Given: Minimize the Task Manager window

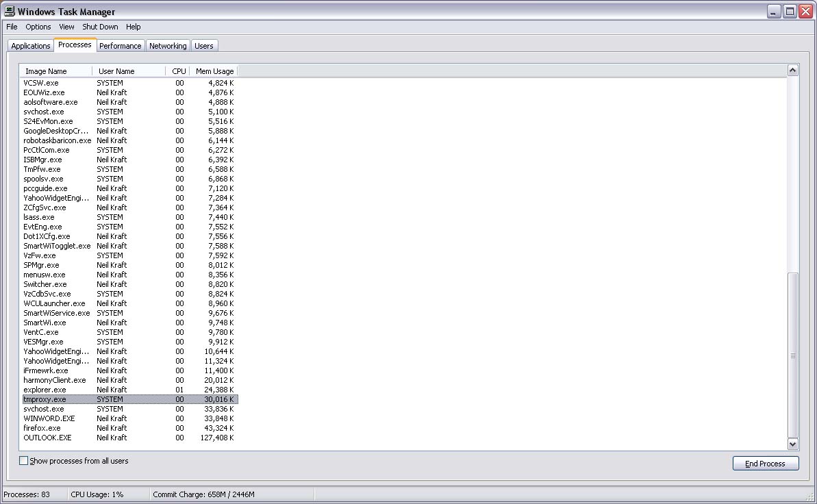Looking at the screenshot, I should tap(775, 12).
